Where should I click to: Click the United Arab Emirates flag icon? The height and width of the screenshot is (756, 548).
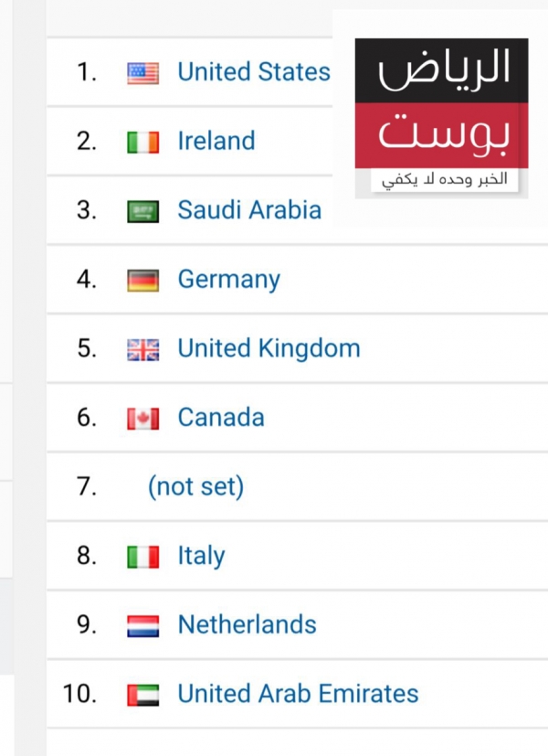143,695
